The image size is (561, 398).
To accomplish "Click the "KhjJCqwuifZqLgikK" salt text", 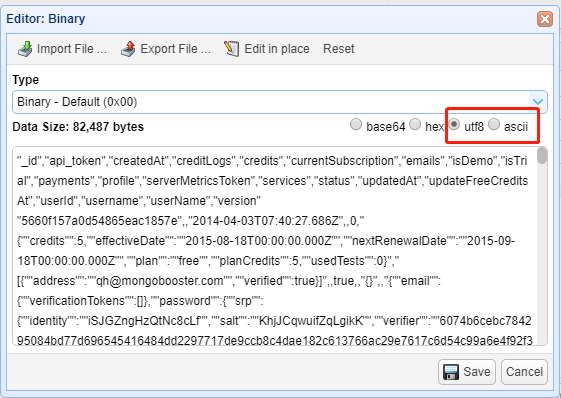I will tap(311, 321).
